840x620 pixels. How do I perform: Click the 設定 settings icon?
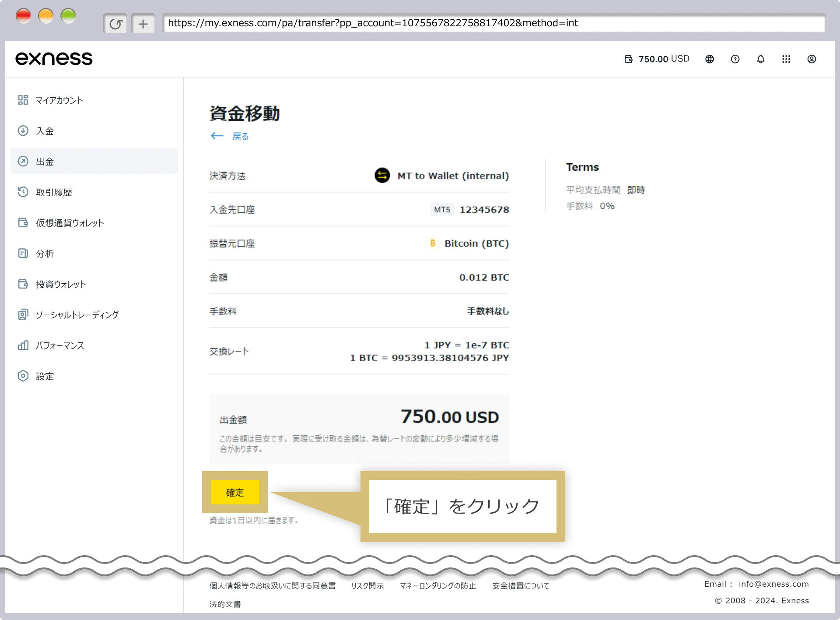(23, 376)
